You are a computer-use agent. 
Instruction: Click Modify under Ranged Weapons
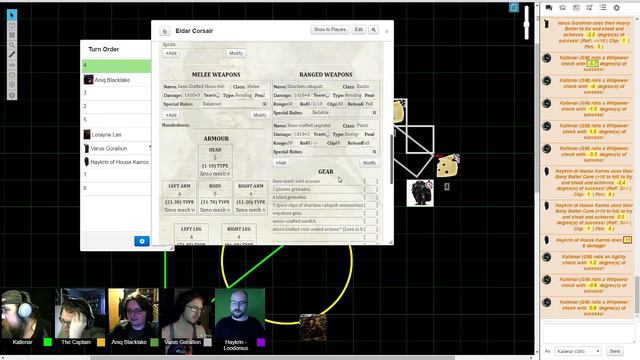point(369,163)
